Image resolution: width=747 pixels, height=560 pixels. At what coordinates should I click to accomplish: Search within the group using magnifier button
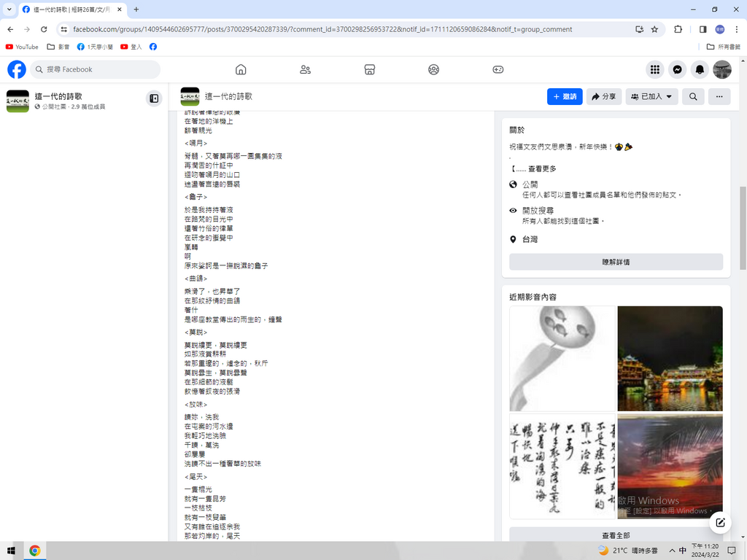click(x=693, y=96)
